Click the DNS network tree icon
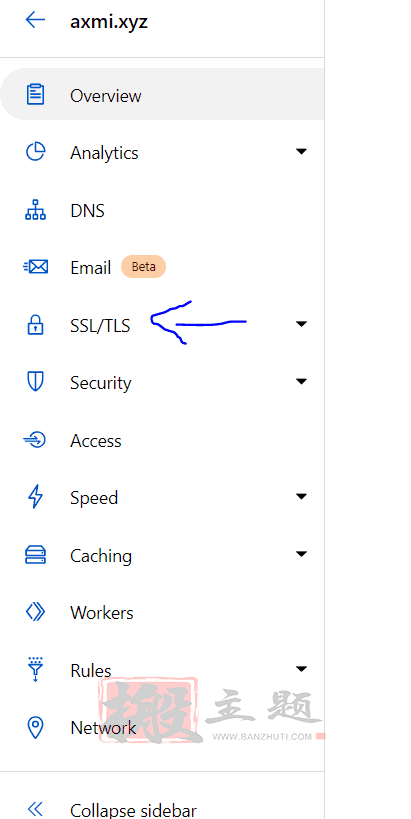The image size is (411, 819). (x=36, y=210)
